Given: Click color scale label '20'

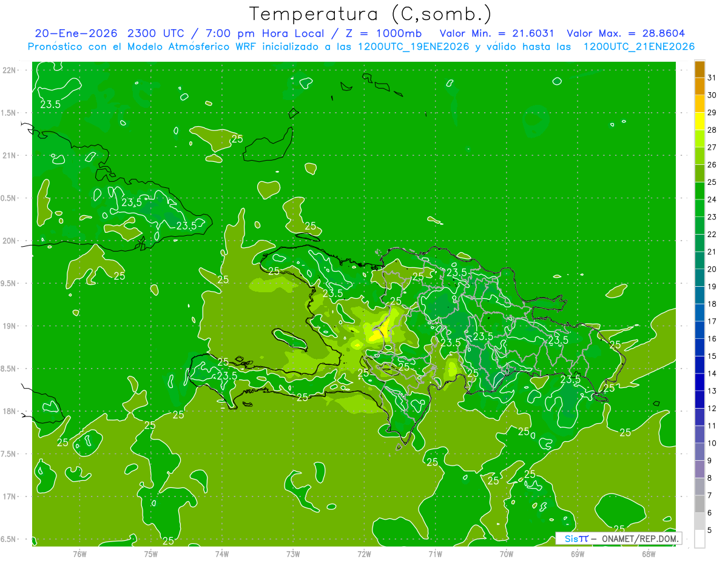Looking at the screenshot, I should (712, 269).
